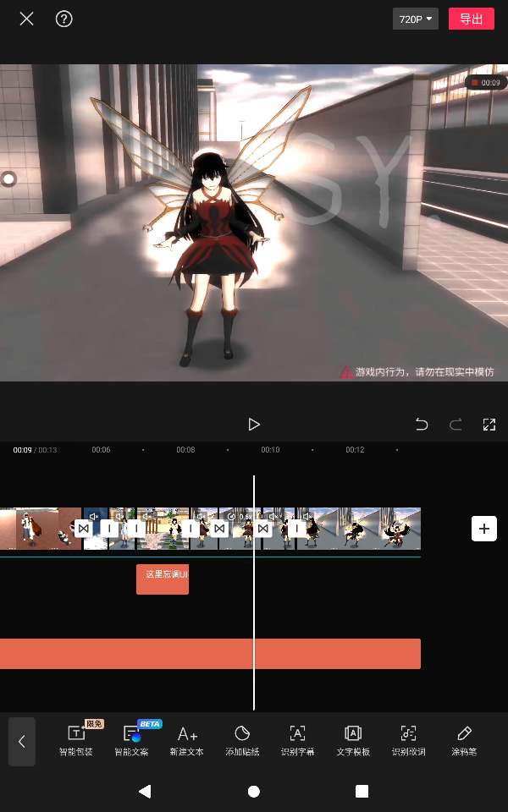Screen dimensions: 508x812
Task: Tap the Android recent apps square button
Action: [362, 792]
